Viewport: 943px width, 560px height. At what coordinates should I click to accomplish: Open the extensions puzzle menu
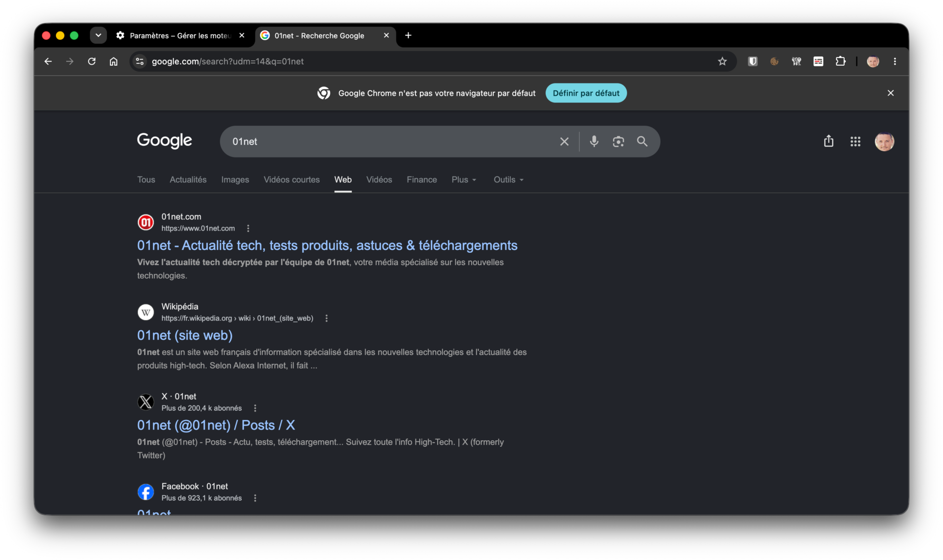tap(840, 61)
